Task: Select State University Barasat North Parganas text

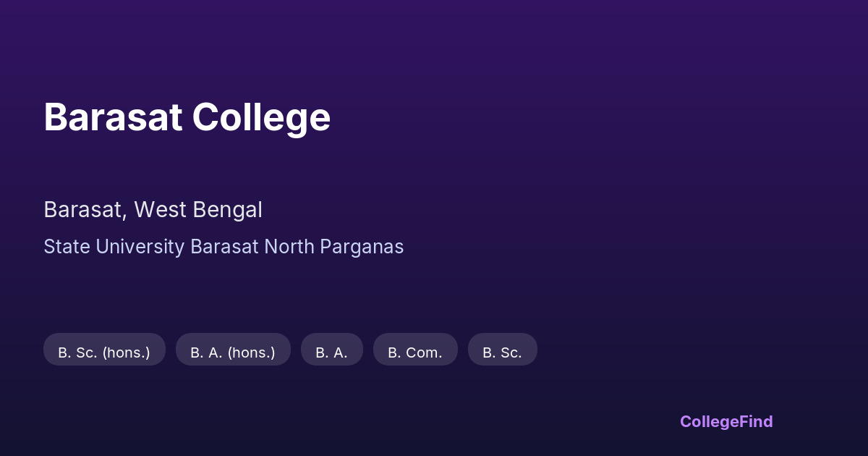Action: click(x=224, y=247)
